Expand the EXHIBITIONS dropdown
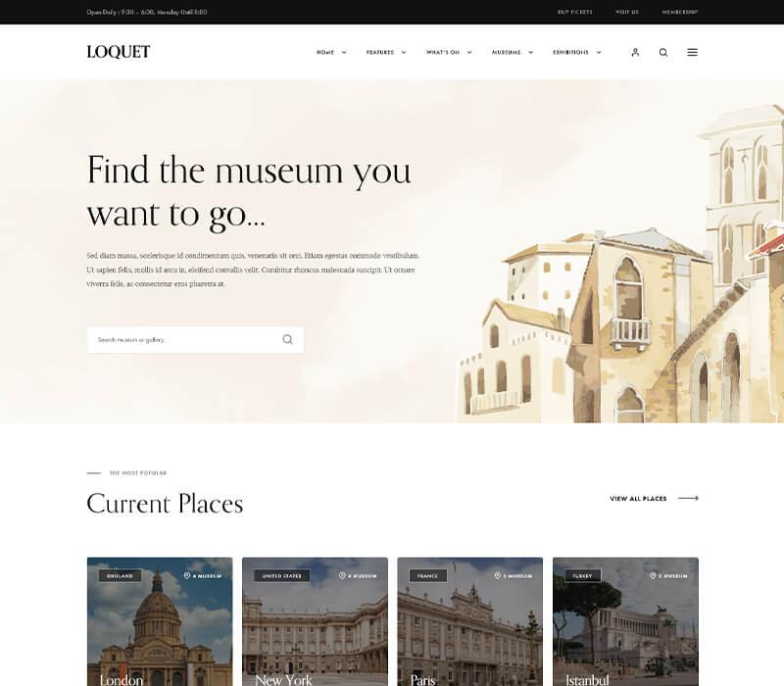 [x=597, y=52]
